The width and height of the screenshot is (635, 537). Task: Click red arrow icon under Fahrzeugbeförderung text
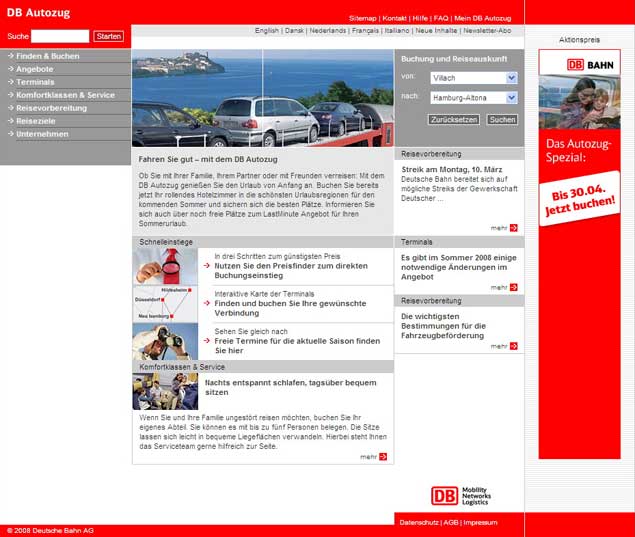tap(514, 346)
